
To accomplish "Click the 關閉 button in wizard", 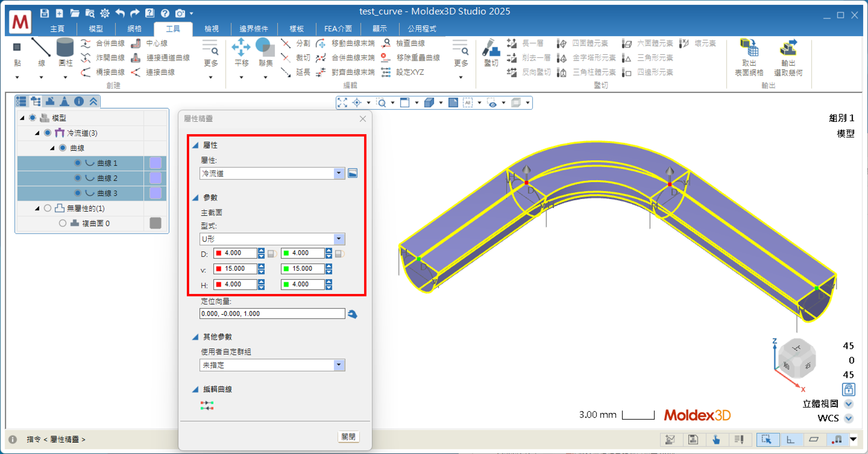I will [x=349, y=437].
